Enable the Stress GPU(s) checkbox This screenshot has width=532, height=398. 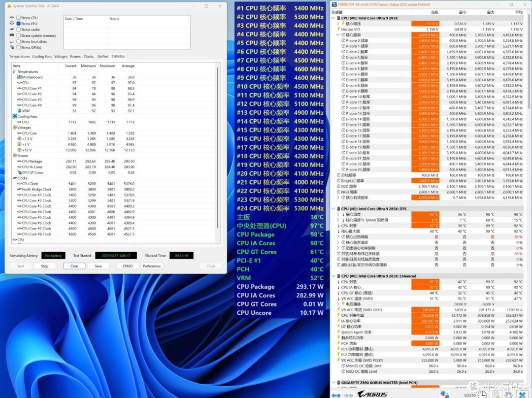(19, 47)
